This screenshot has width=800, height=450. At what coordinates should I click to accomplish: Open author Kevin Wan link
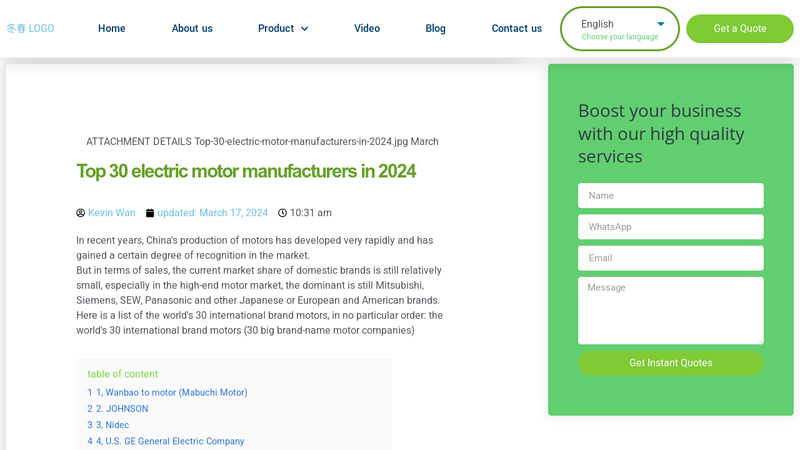click(112, 213)
